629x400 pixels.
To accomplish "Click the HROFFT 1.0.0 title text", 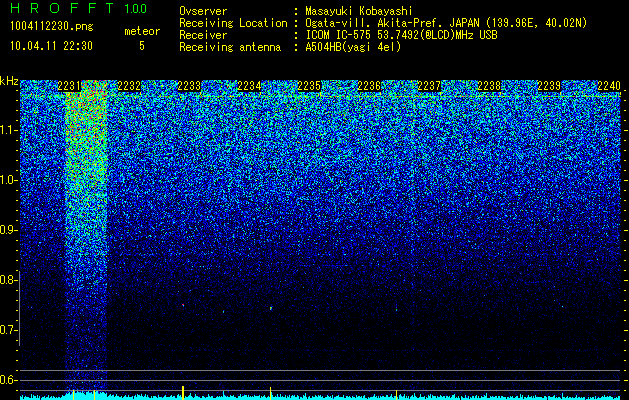I will pyautogui.click(x=79, y=8).
